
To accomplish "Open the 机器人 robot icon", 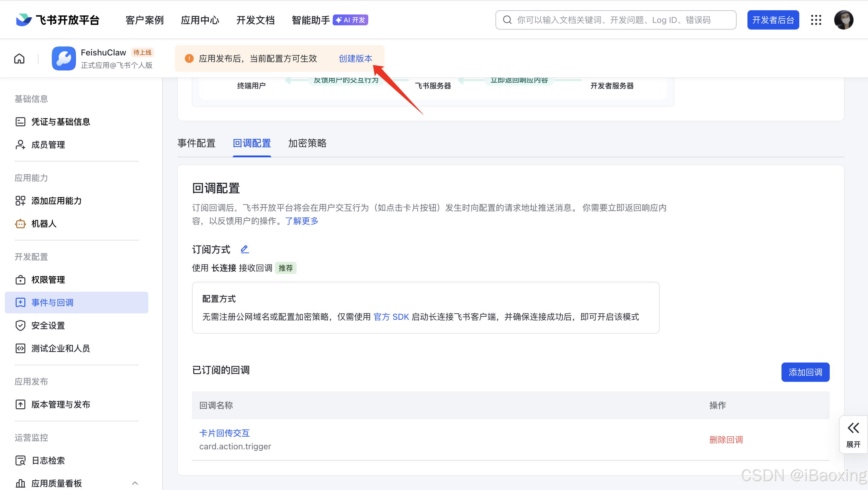I will pos(20,223).
